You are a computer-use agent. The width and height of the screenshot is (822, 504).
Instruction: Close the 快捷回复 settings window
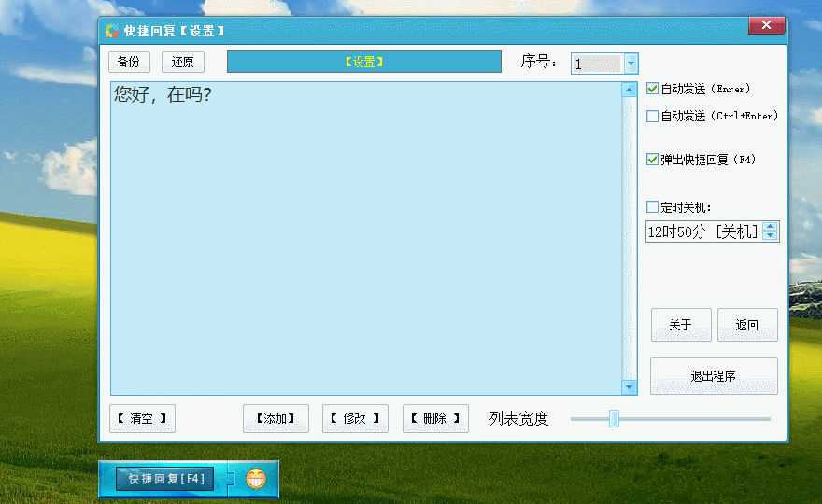766,25
